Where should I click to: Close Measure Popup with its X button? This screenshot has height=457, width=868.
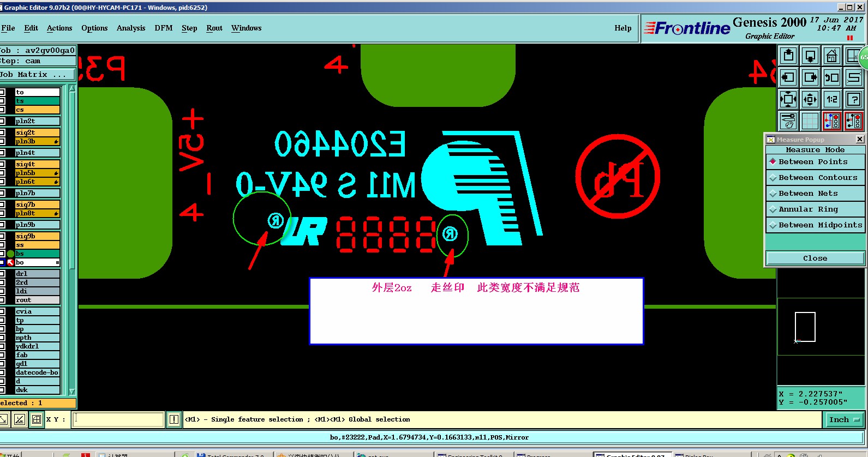tap(860, 140)
